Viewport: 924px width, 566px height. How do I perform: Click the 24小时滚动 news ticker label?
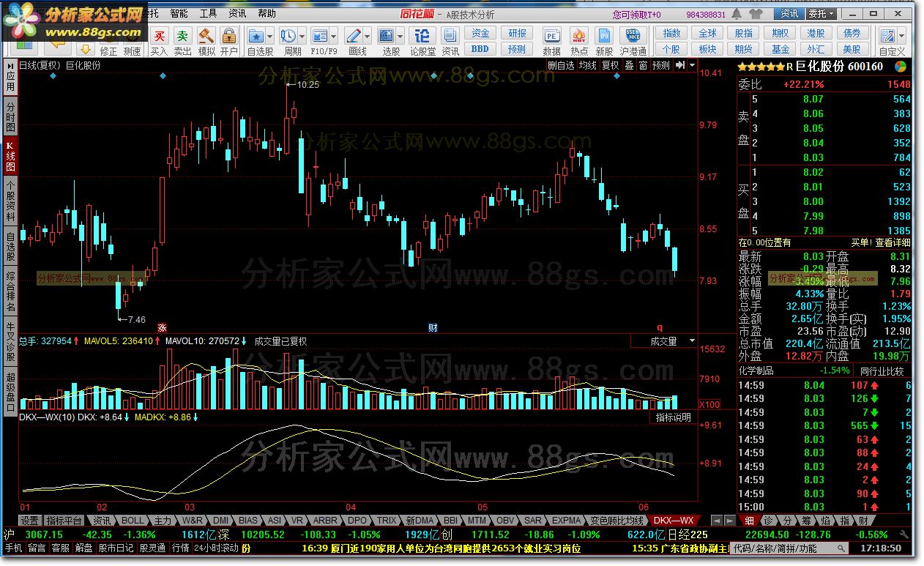click(217, 548)
